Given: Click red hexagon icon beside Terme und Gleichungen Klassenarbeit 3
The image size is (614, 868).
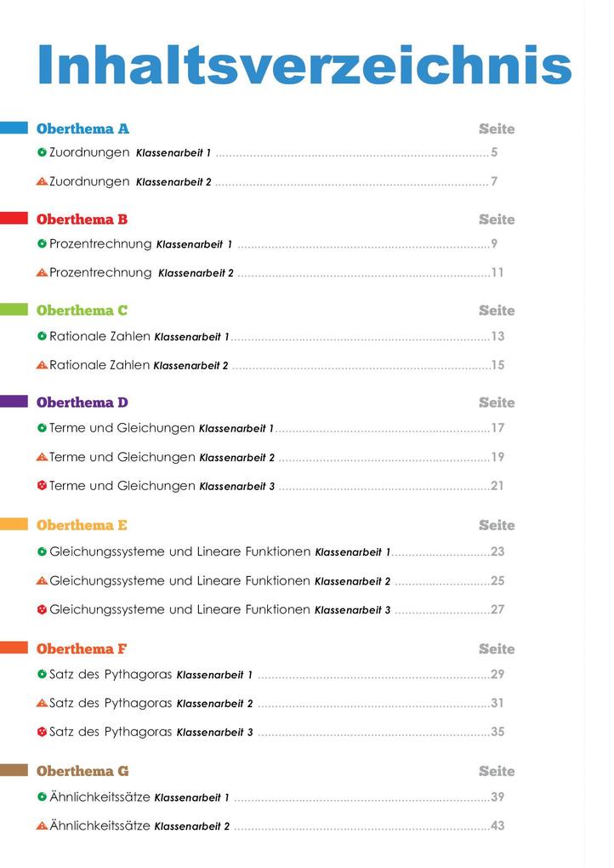Looking at the screenshot, I should (42, 486).
